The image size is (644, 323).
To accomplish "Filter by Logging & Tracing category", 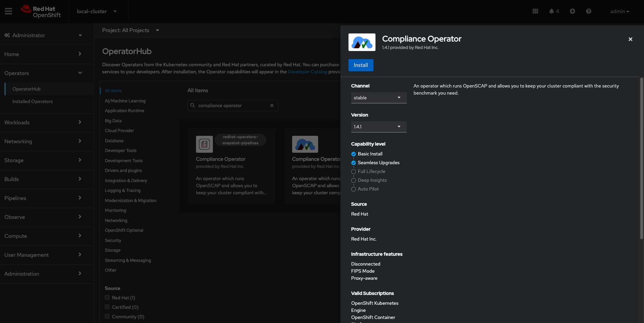I will (x=123, y=190).
